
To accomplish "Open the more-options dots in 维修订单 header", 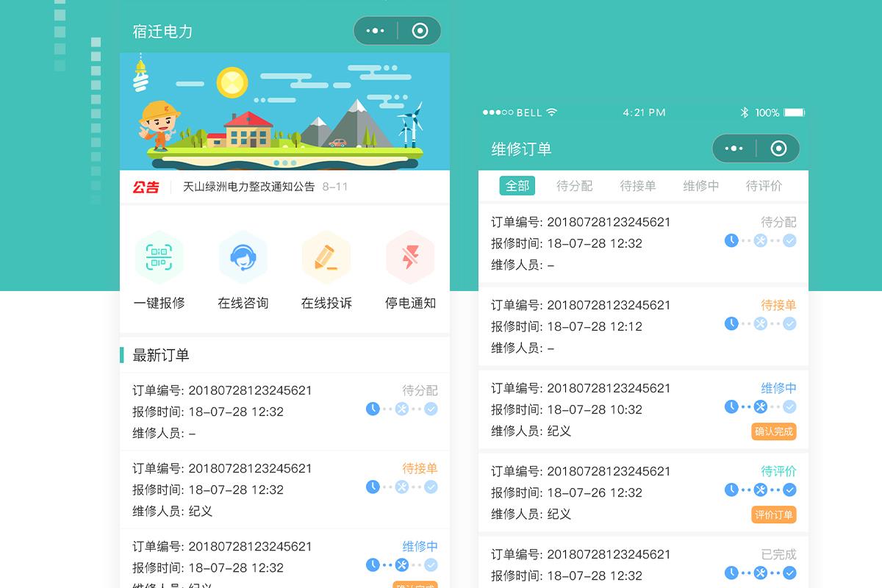I will 734,148.
